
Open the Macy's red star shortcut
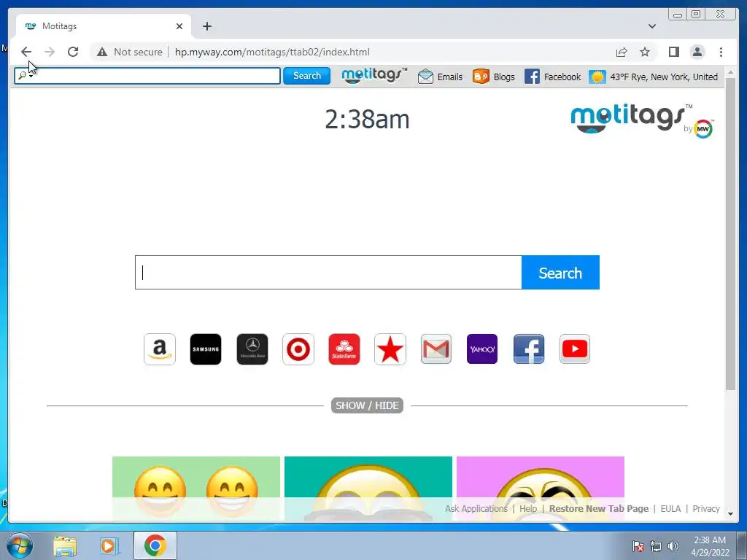(390, 349)
